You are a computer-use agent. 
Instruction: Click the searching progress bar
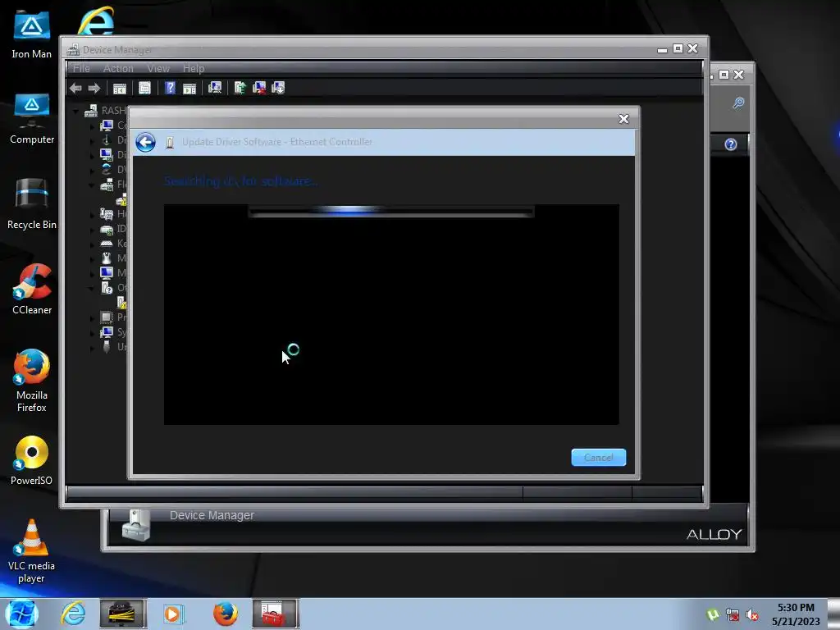point(391,212)
